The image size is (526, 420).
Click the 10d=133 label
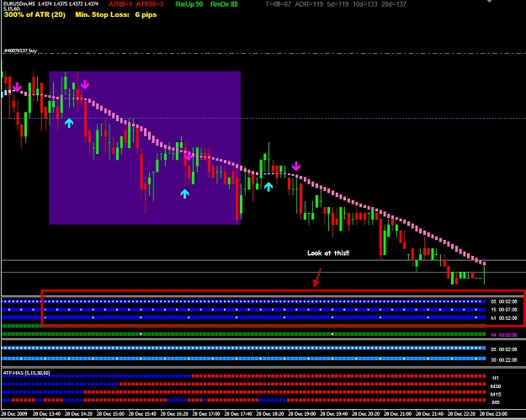[364, 4]
